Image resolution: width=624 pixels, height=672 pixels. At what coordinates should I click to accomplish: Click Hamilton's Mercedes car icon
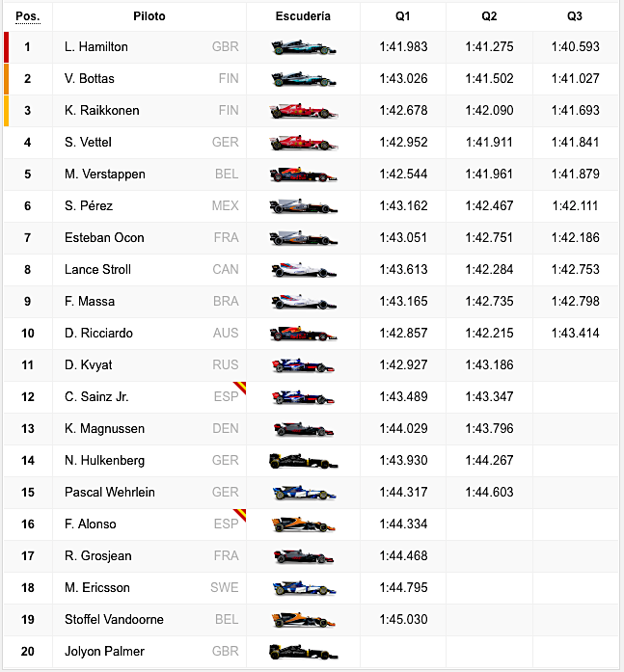[303, 47]
